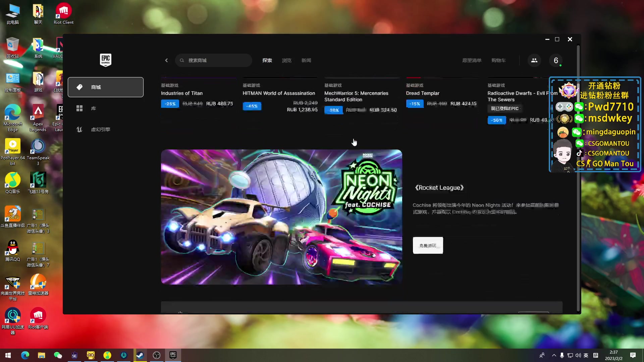Screen dimensions: 644x362
Task: Open the Rocket League Neon Nights banner
Action: (x=281, y=217)
